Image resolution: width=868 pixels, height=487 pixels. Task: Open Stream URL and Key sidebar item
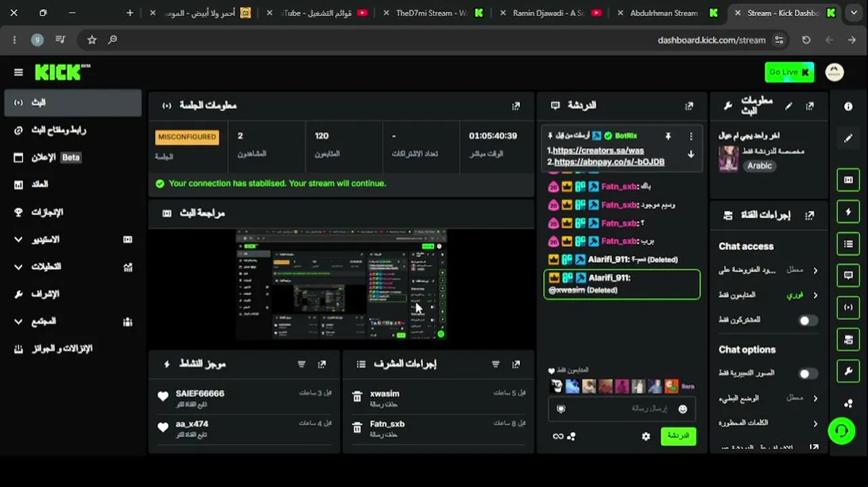pos(72,130)
